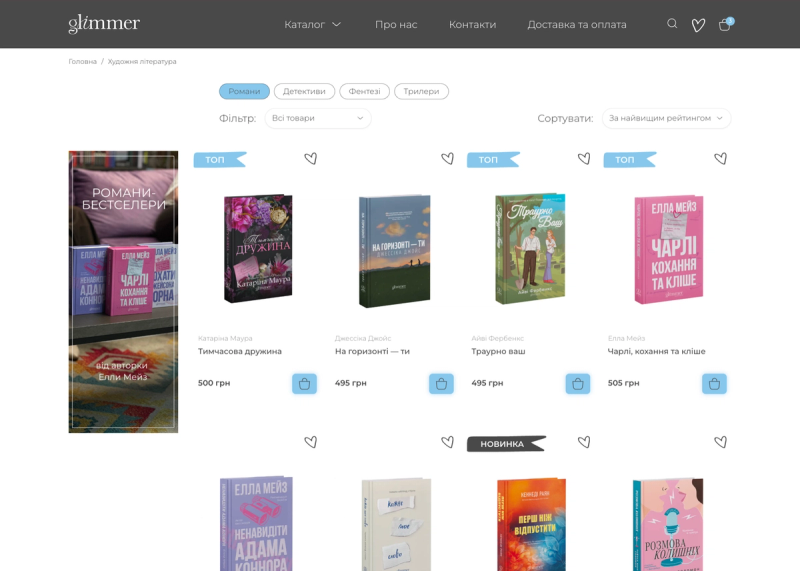Click the pink Чарлі кохання cover
This screenshot has width=800, height=571.
pyautogui.click(x=669, y=250)
